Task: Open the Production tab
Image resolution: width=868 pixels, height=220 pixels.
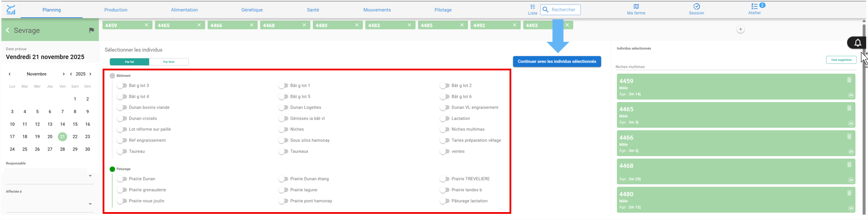Action: 116,10
